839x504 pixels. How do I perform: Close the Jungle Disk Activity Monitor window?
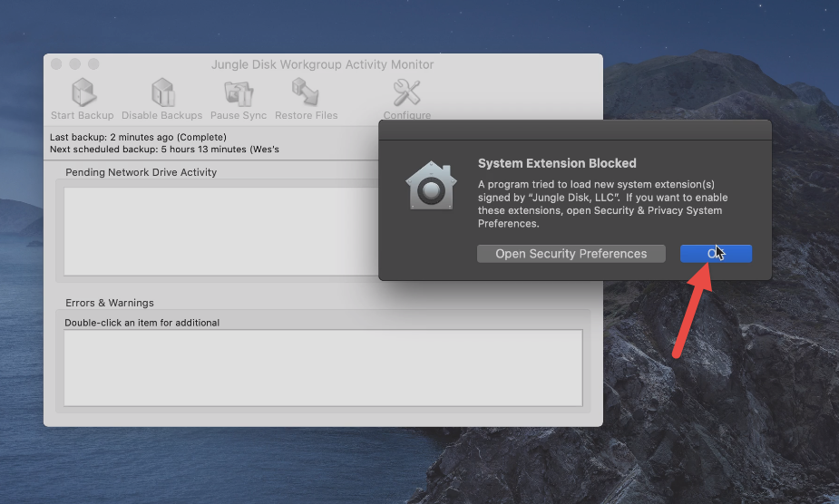pos(56,64)
